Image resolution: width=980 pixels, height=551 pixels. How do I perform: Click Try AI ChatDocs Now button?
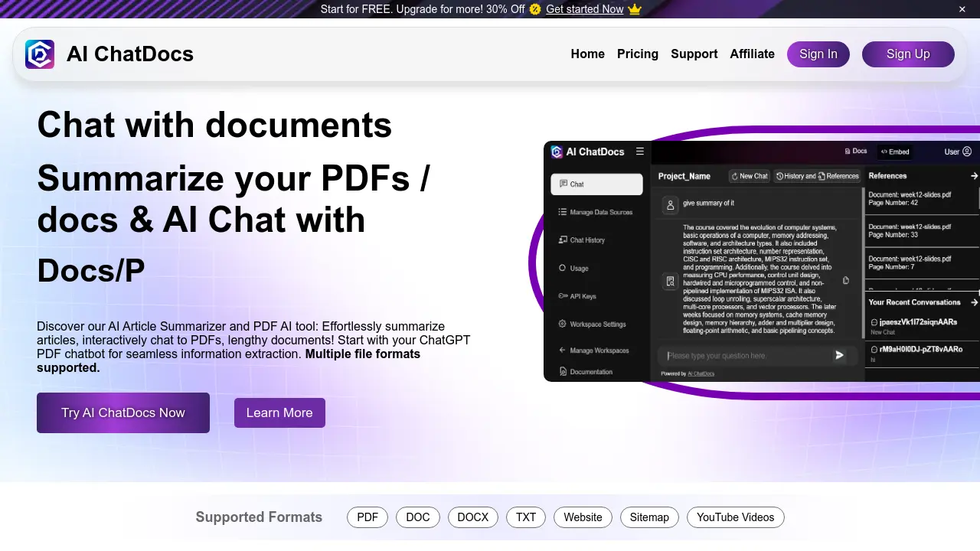(123, 412)
